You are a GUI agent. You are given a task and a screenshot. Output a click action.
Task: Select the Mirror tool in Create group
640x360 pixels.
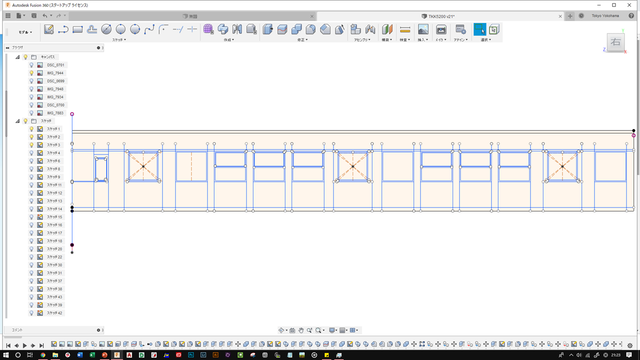237,29
